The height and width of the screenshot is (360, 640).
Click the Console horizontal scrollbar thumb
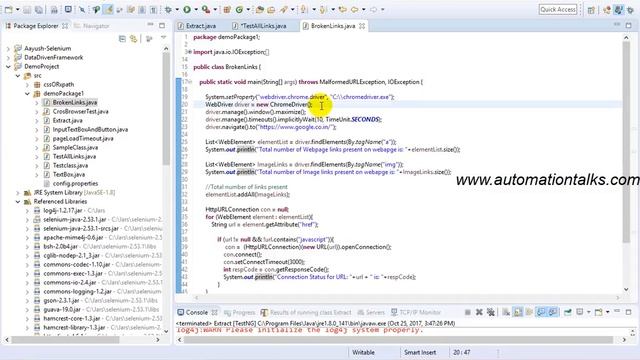pyautogui.click(x=398, y=340)
